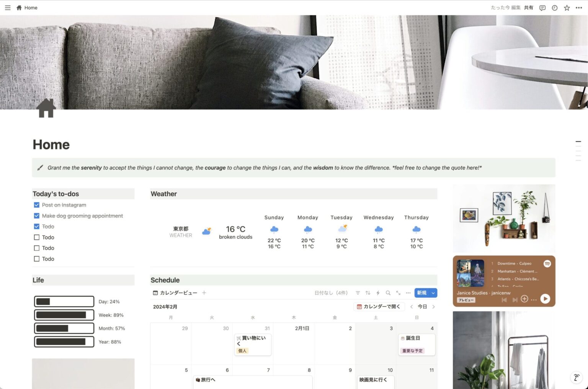Open the sidebar via hamburger menu
The image size is (588, 389).
tap(7, 8)
